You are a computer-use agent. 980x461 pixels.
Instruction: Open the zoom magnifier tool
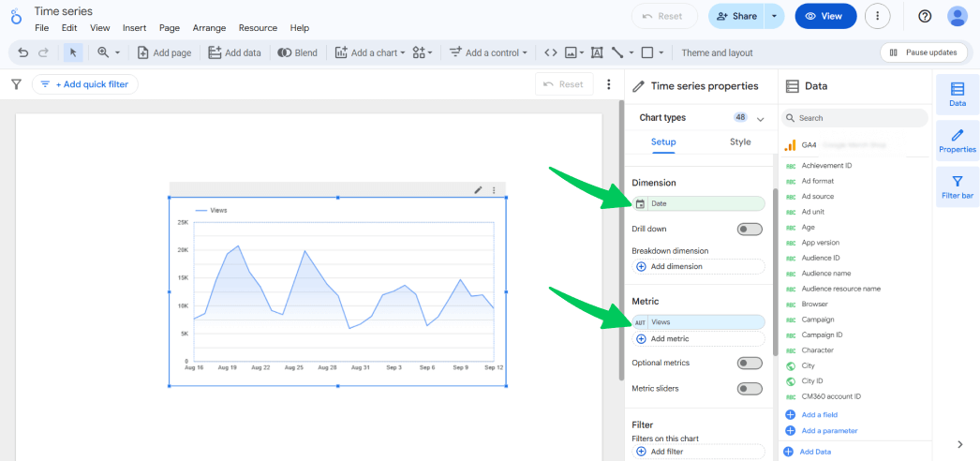coord(103,53)
